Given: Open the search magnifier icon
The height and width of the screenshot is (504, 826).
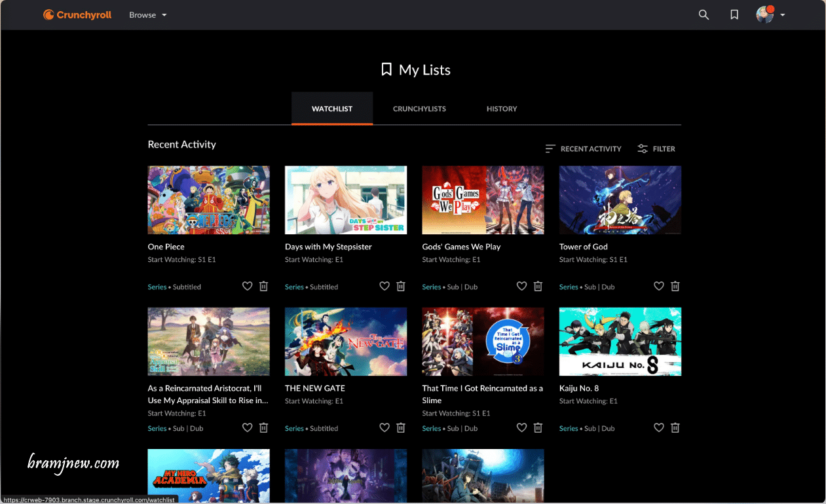Looking at the screenshot, I should pyautogui.click(x=704, y=15).
